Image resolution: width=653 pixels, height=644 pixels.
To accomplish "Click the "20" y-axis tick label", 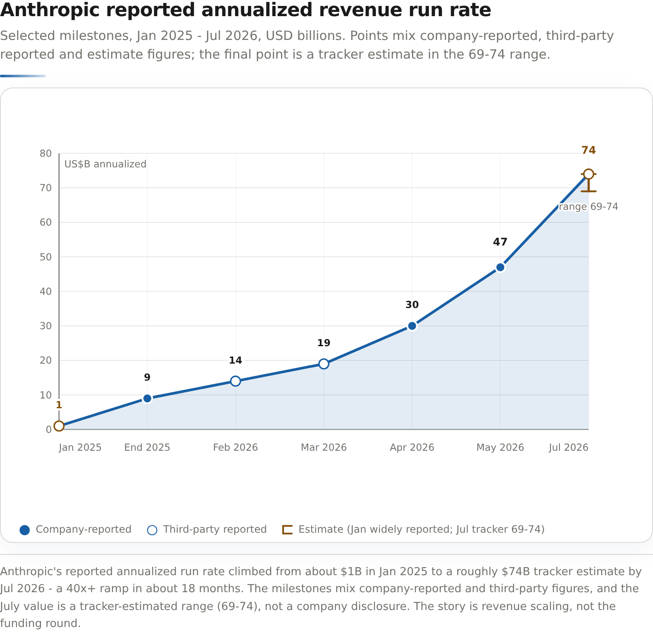I will (46, 360).
